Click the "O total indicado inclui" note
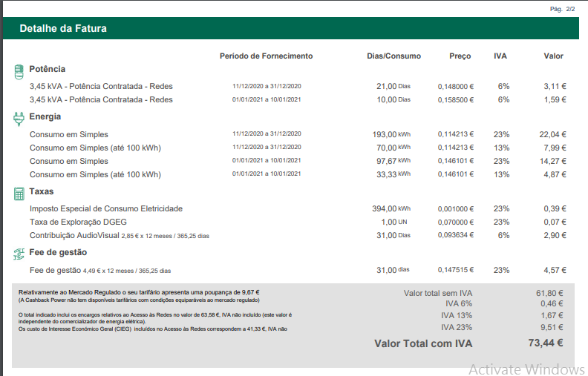The image size is (588, 376). [x=155, y=318]
